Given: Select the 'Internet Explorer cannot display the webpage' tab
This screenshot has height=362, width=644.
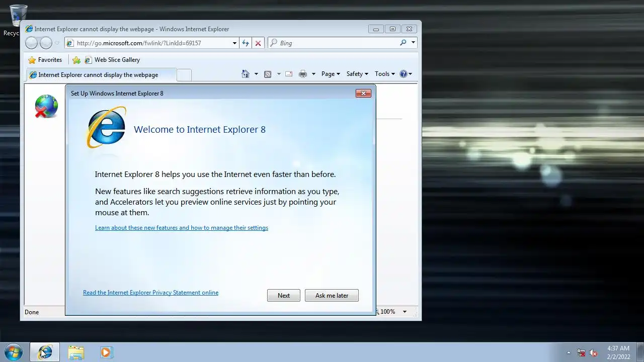Looking at the screenshot, I should point(101,75).
